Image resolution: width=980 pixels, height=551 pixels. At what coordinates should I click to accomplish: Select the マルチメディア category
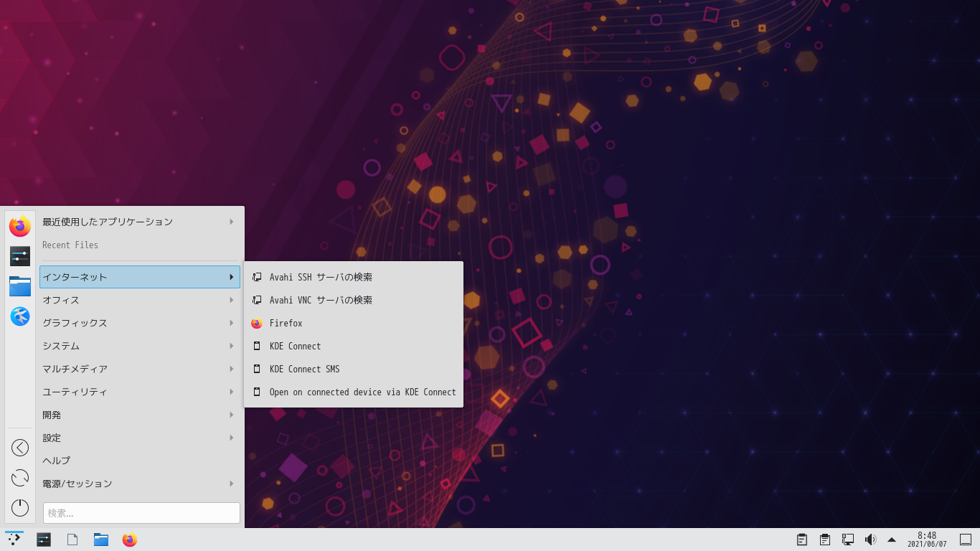click(140, 369)
